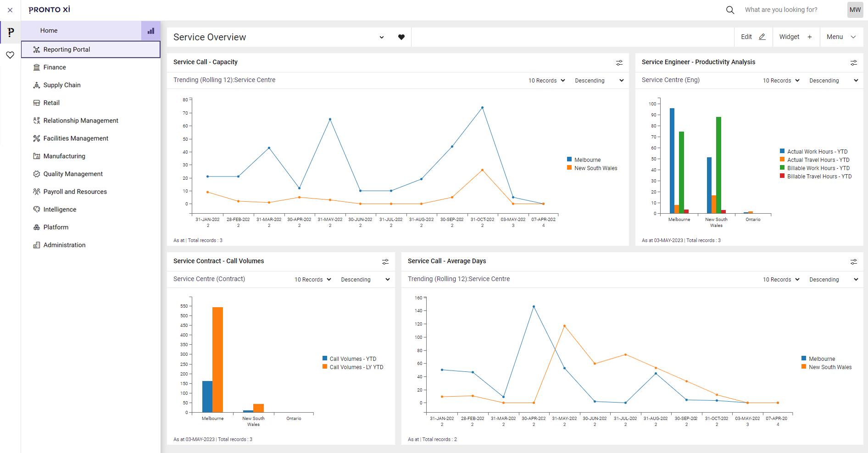Click the Supply Chain icon
868x453 pixels.
37,85
